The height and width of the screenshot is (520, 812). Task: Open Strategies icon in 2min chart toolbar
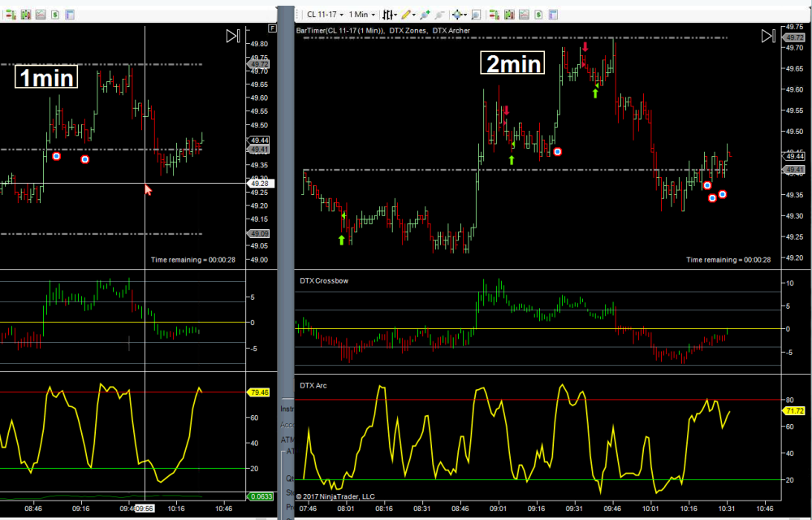pyautogui.click(x=525, y=14)
